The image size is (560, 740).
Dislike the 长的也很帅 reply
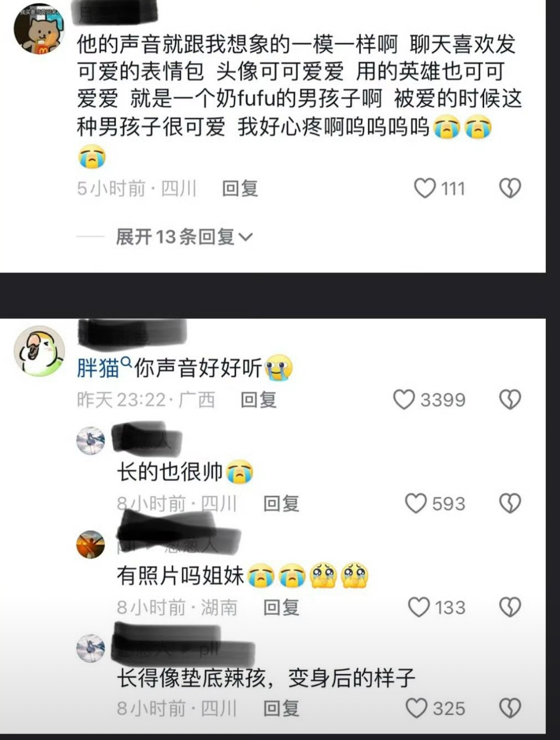pos(510,503)
